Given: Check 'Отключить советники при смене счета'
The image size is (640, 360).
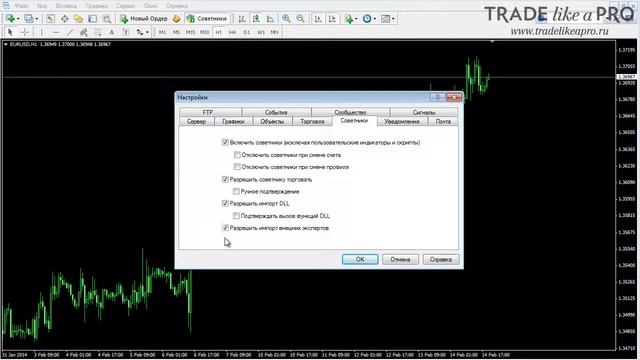Looking at the screenshot, I should 237,155.
